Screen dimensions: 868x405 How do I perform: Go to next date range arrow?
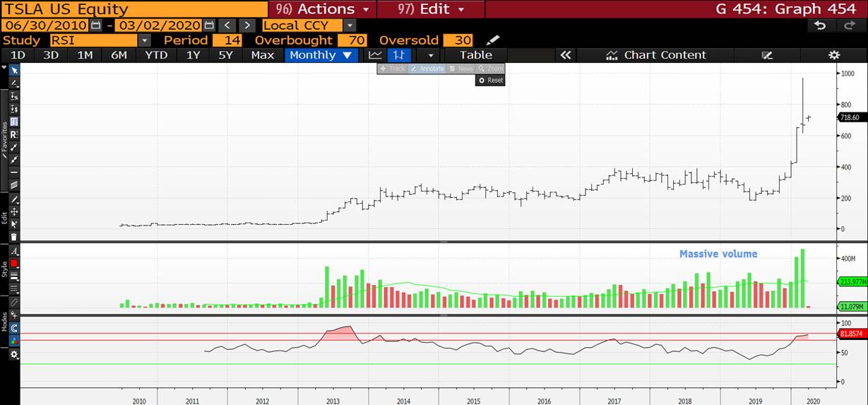pyautogui.click(x=246, y=25)
